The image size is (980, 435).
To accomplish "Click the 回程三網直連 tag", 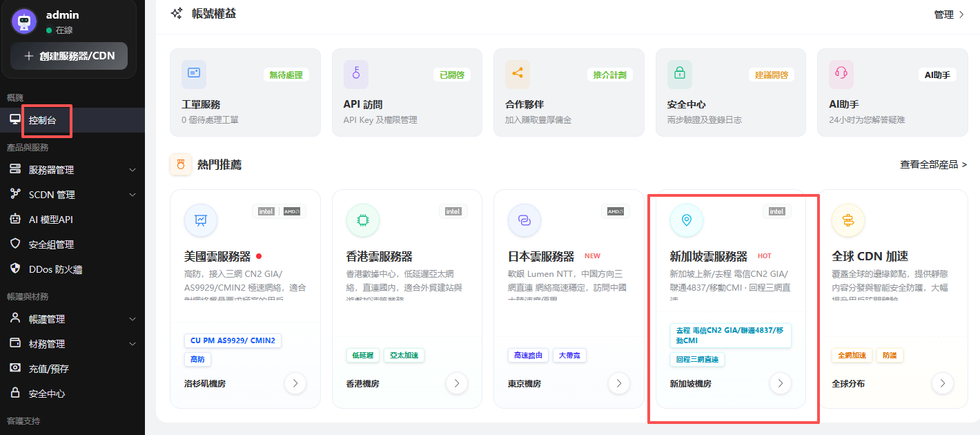I will click(697, 360).
